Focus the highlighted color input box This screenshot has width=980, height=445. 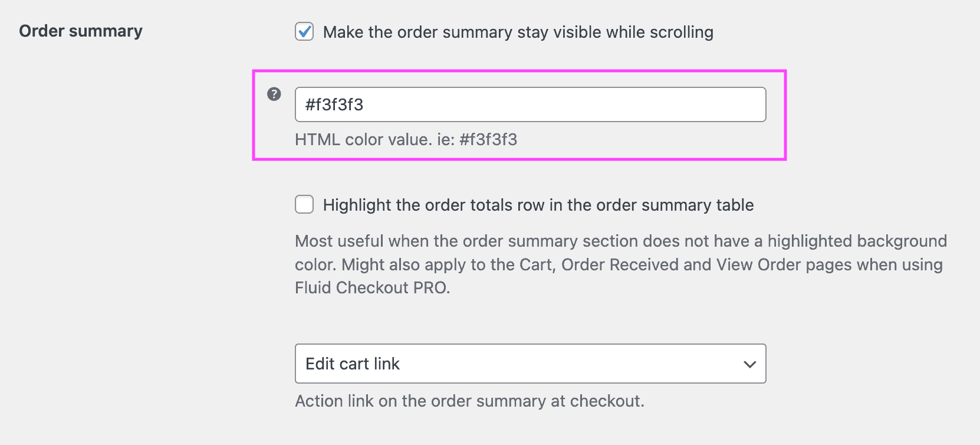[530, 104]
